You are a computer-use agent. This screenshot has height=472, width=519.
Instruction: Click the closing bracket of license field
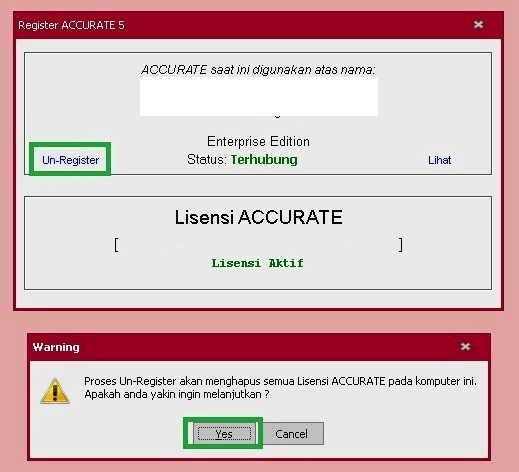click(401, 245)
